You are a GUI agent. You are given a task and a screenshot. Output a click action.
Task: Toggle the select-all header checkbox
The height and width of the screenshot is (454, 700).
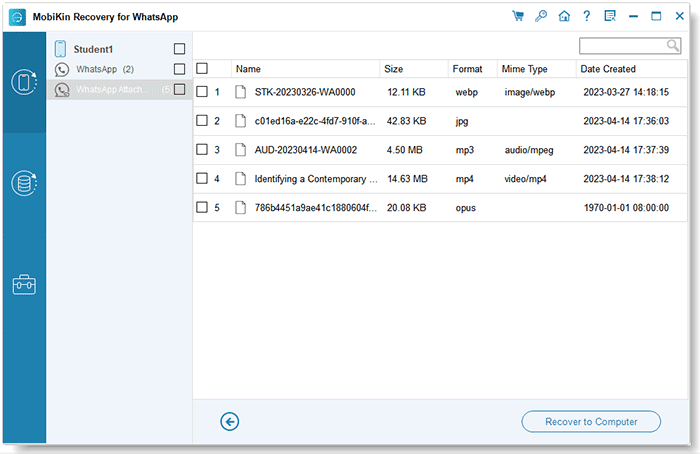(202, 68)
